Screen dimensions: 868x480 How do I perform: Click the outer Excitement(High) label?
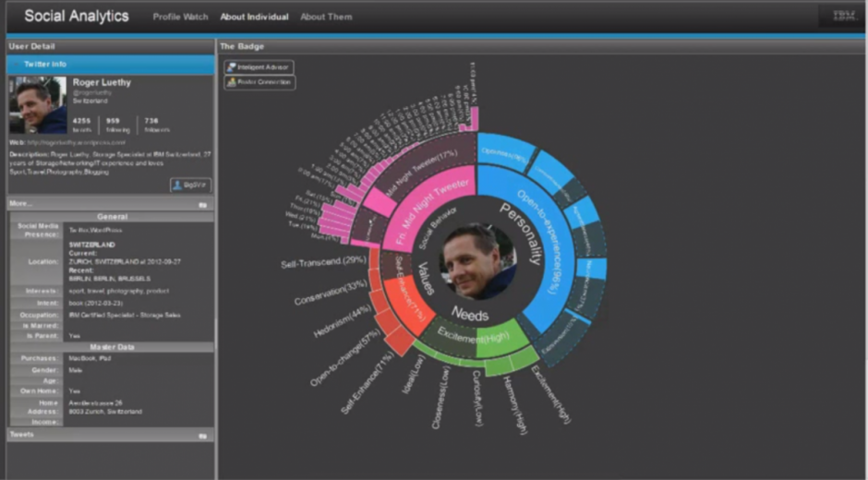(x=550, y=394)
